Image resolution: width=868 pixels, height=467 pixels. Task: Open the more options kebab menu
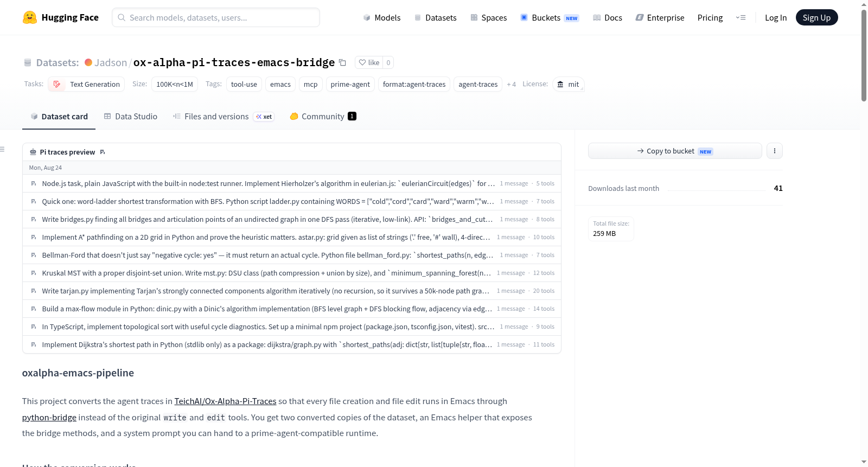(775, 151)
